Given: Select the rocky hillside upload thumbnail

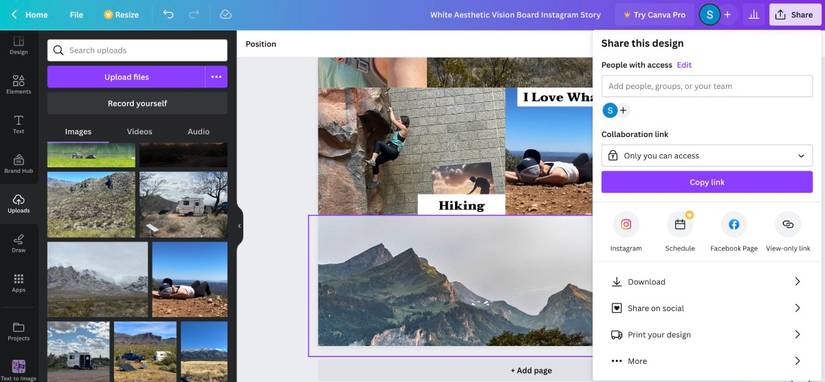Looking at the screenshot, I should point(91,205).
